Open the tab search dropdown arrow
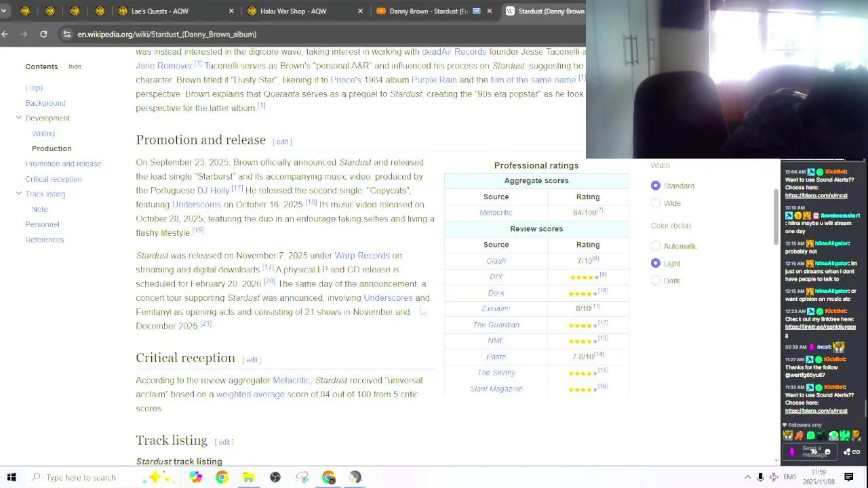The width and height of the screenshot is (868, 488). coord(4,11)
